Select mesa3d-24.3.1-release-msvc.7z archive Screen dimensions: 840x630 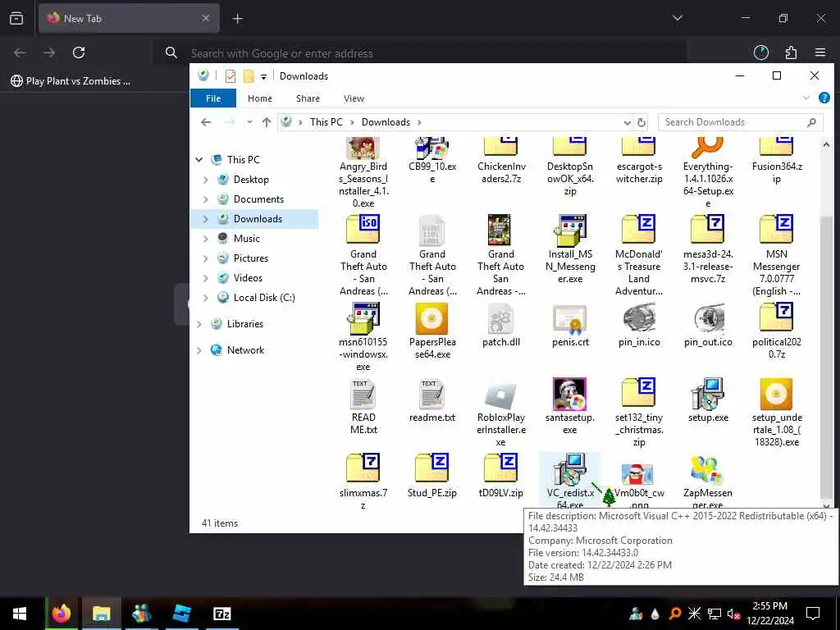click(708, 230)
